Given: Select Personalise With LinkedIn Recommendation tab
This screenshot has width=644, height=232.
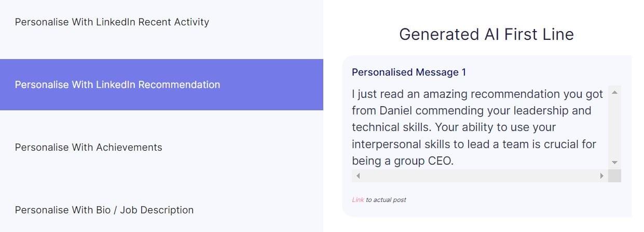Looking at the screenshot, I should tap(117, 85).
